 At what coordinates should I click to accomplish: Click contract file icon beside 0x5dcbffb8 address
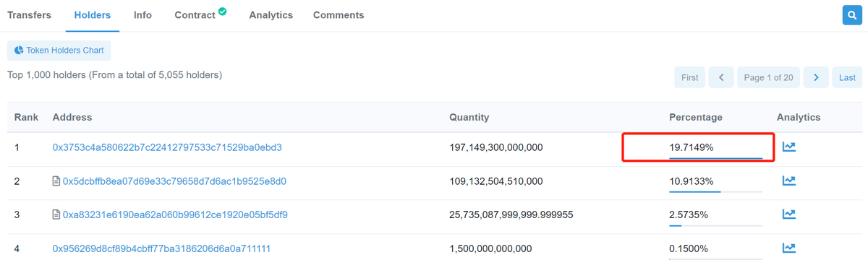tap(56, 181)
